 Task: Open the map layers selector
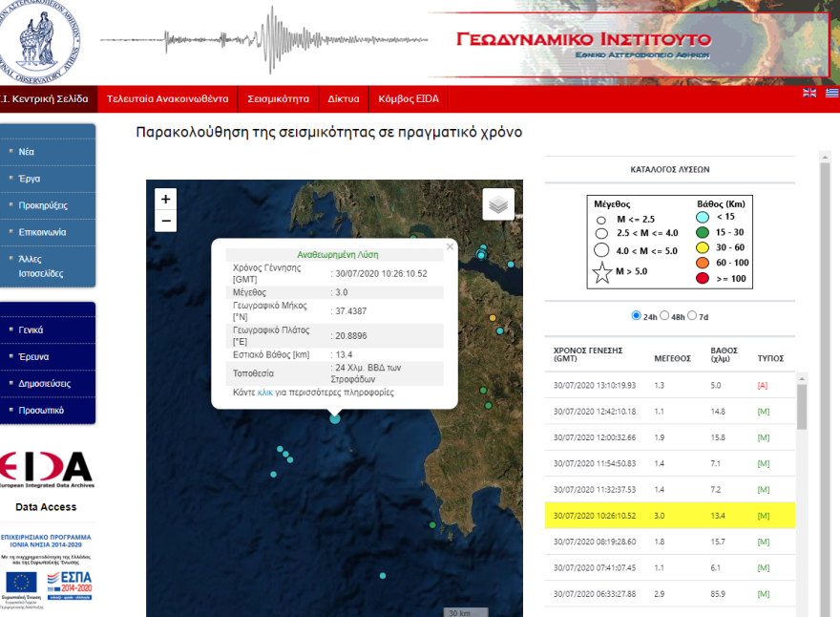click(497, 203)
